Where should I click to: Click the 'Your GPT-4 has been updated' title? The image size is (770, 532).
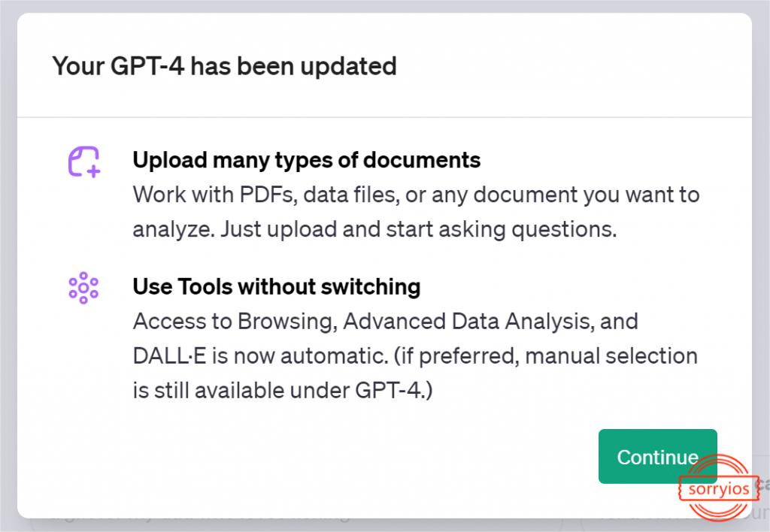(x=224, y=66)
